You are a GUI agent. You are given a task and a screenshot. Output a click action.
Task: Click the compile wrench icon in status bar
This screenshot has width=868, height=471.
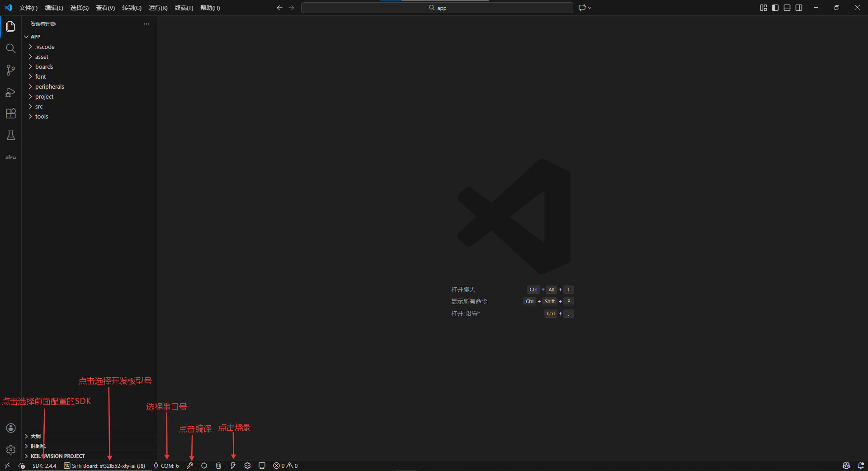point(190,466)
